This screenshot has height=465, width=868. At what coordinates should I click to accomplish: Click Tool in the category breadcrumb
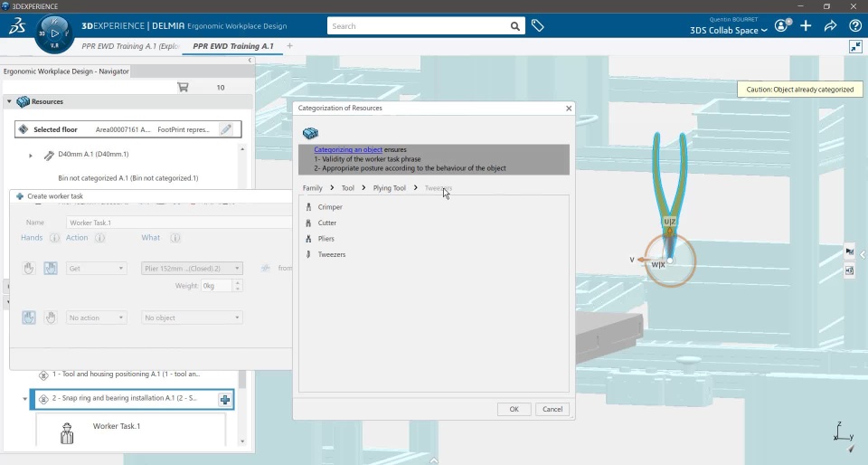[347, 188]
